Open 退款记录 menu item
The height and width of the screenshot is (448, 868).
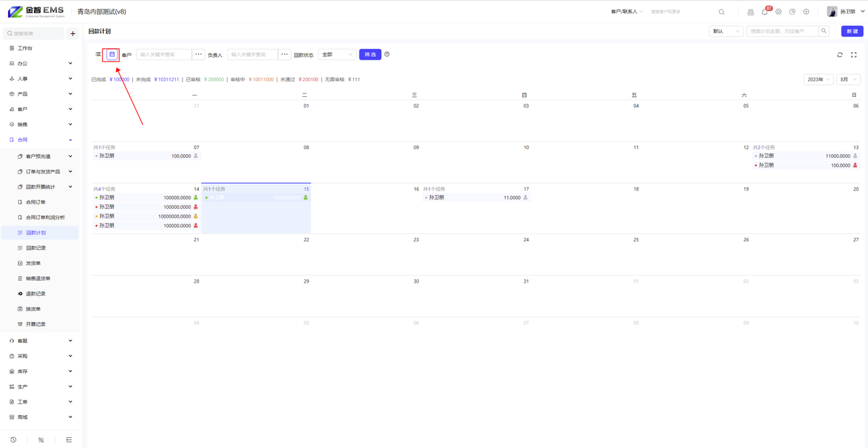click(x=41, y=293)
